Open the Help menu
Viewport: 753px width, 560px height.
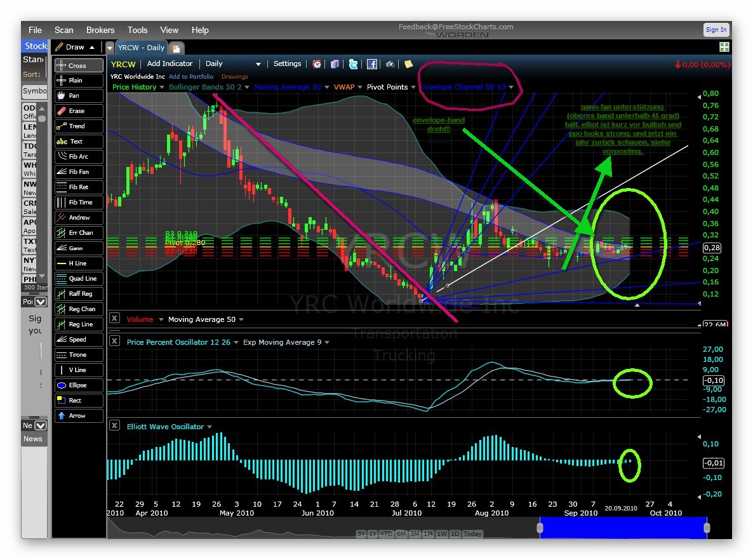(200, 30)
